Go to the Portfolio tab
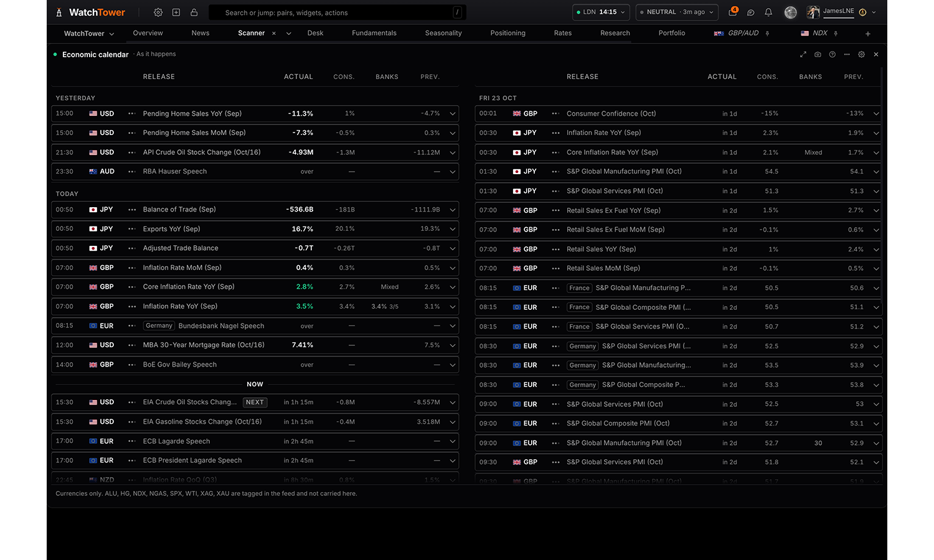The width and height of the screenshot is (934, 560). [672, 34]
